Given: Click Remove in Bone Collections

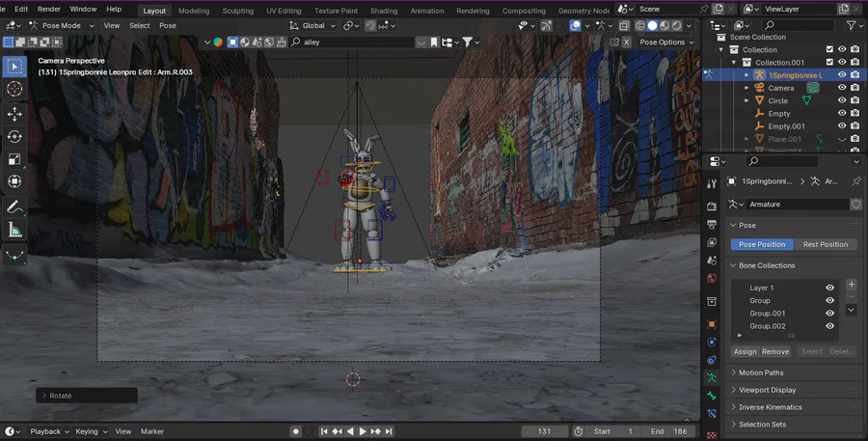Looking at the screenshot, I should tap(775, 352).
